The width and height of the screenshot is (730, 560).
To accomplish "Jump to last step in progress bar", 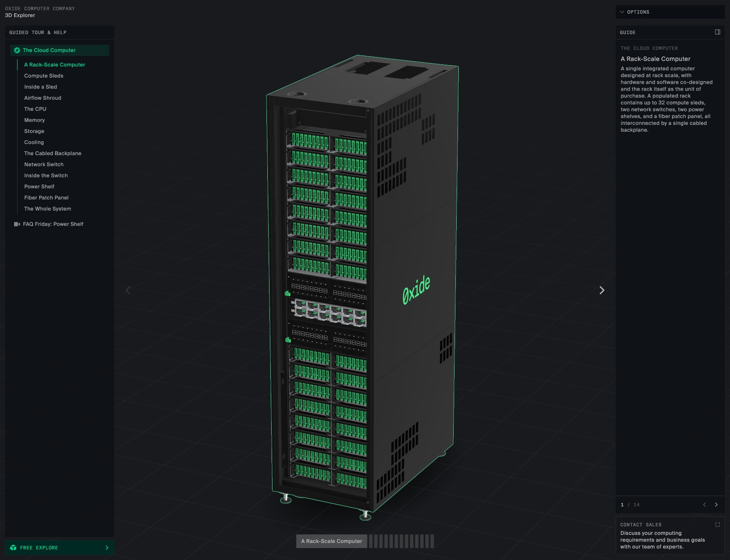I will coord(432,541).
